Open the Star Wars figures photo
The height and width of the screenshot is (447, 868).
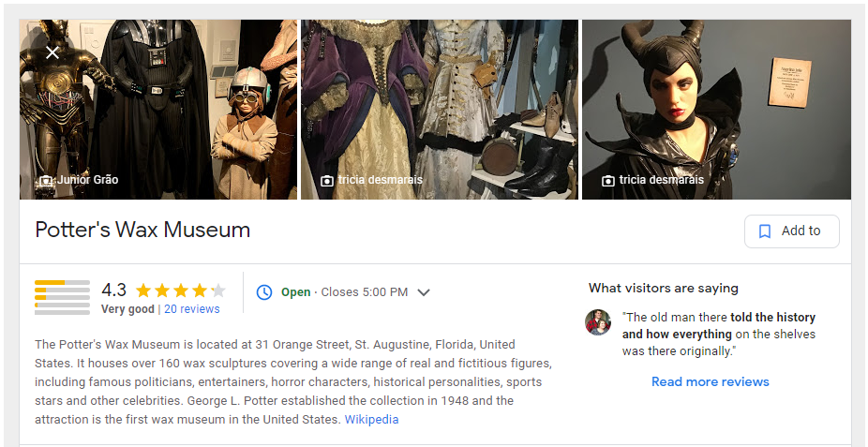(158, 110)
